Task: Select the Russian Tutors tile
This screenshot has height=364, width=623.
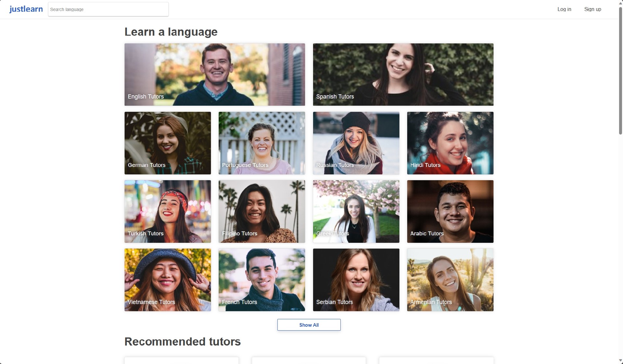Action: pyautogui.click(x=356, y=143)
